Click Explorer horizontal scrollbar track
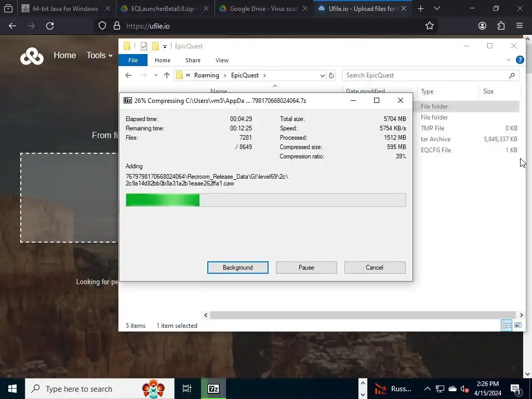 [363, 315]
